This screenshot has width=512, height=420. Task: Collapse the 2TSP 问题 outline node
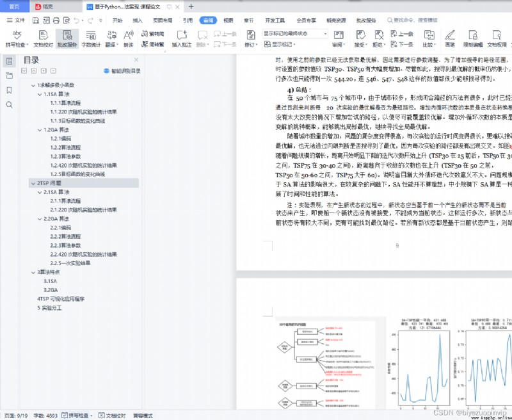33,184
